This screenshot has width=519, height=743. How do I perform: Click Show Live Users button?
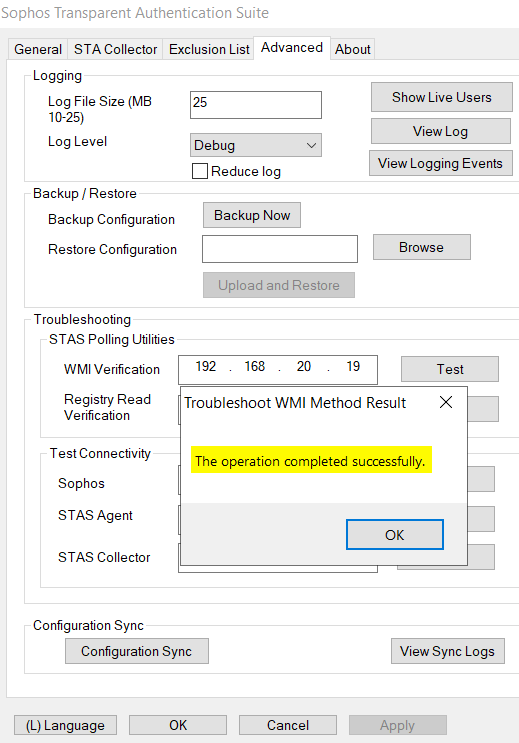(x=442, y=97)
